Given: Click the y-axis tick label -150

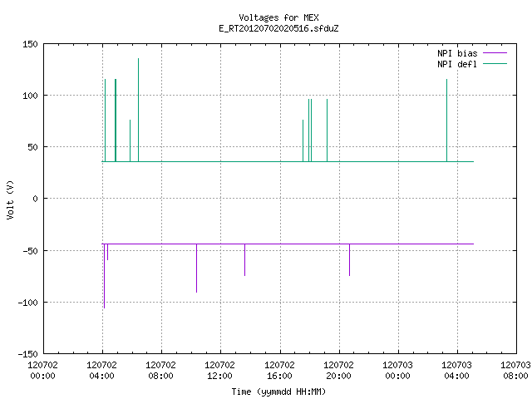Looking at the screenshot, I should tap(27, 354).
